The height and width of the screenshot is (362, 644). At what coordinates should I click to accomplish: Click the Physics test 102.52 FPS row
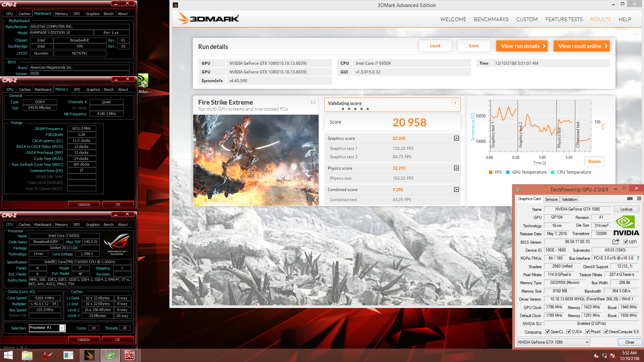[392, 178]
